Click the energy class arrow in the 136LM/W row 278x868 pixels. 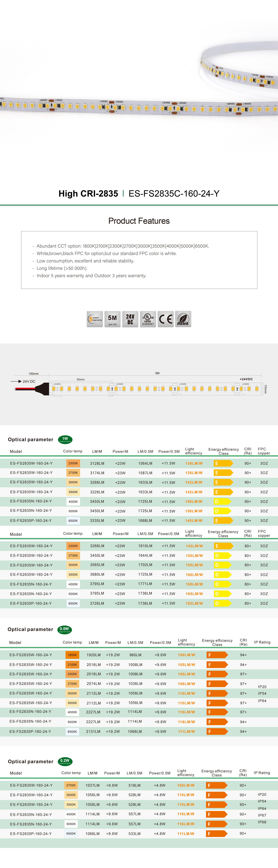[x=223, y=463]
